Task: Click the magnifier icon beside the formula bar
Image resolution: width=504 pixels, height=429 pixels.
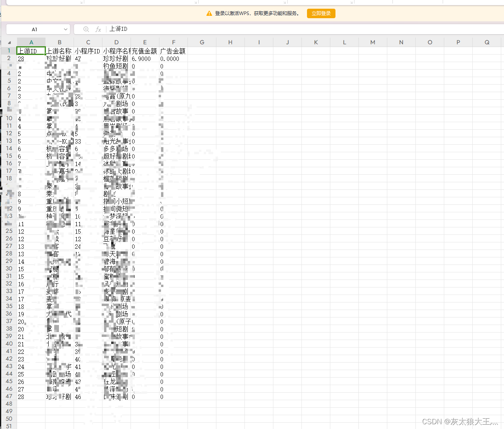Action: tap(86, 29)
